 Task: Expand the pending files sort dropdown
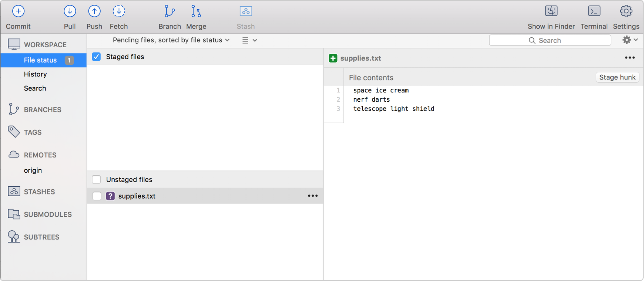point(171,40)
